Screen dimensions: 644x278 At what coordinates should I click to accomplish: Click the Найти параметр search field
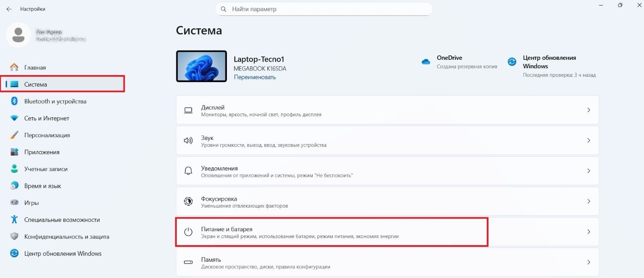[x=324, y=9]
